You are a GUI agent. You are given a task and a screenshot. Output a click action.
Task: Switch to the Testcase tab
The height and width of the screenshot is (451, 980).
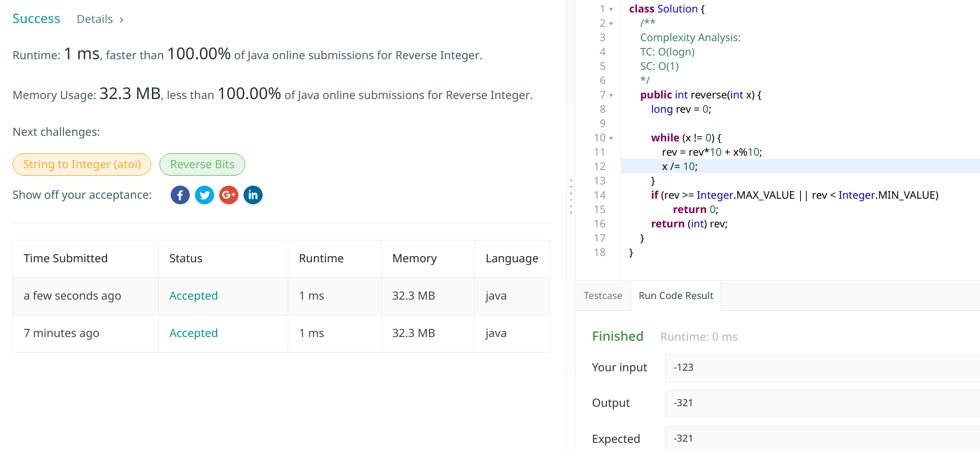(x=603, y=296)
